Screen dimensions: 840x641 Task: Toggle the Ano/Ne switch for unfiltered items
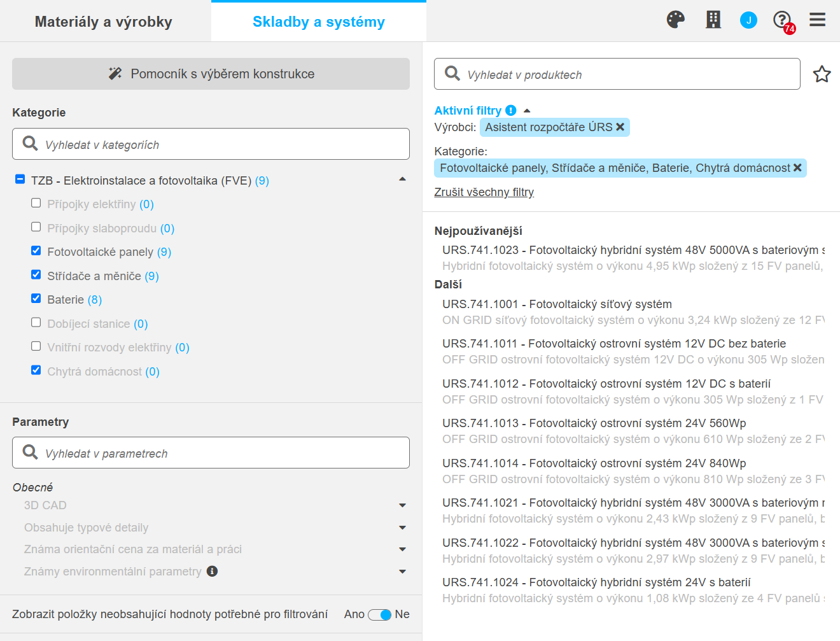pyautogui.click(x=379, y=614)
